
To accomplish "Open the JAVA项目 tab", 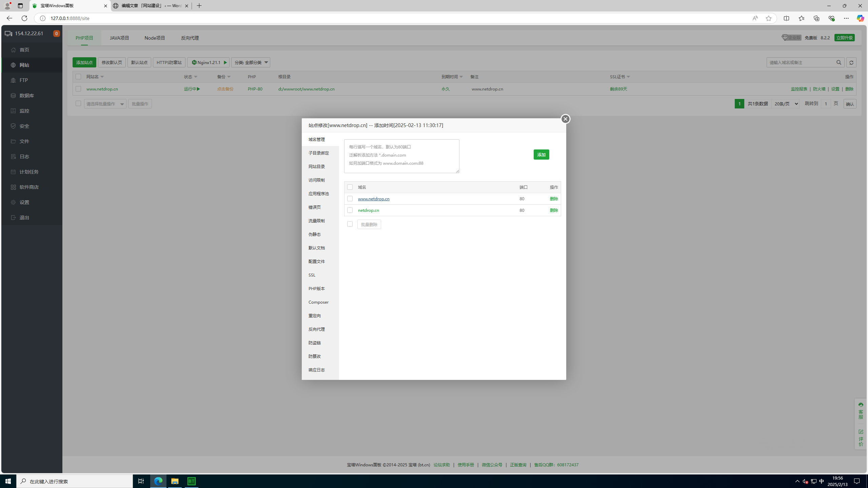I will coord(119,38).
